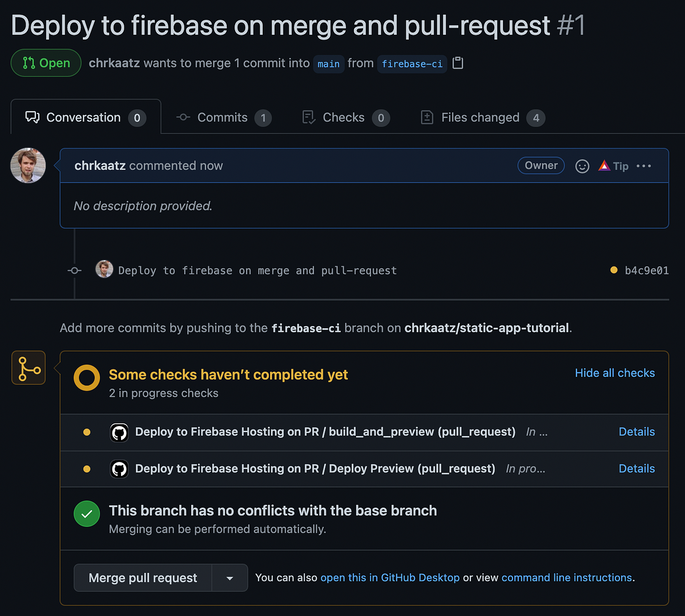685x616 pixels.
Task: Click the commit graph icon beside b4c9e01
Action: pyautogui.click(x=74, y=270)
